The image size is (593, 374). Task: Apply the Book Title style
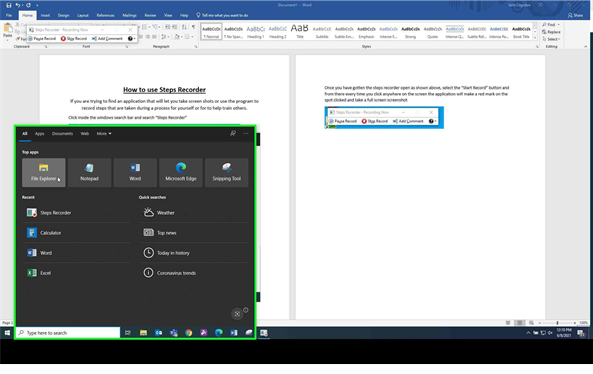(x=521, y=32)
